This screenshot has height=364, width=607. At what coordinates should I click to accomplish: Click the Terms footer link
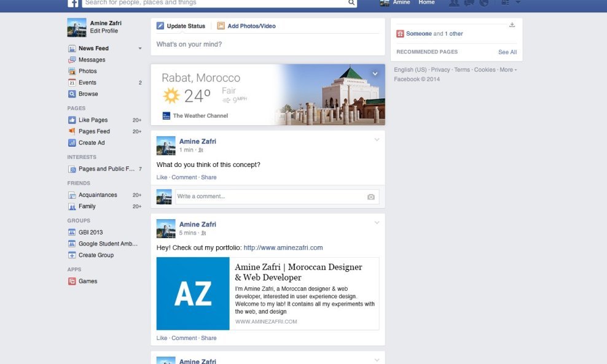pos(462,69)
